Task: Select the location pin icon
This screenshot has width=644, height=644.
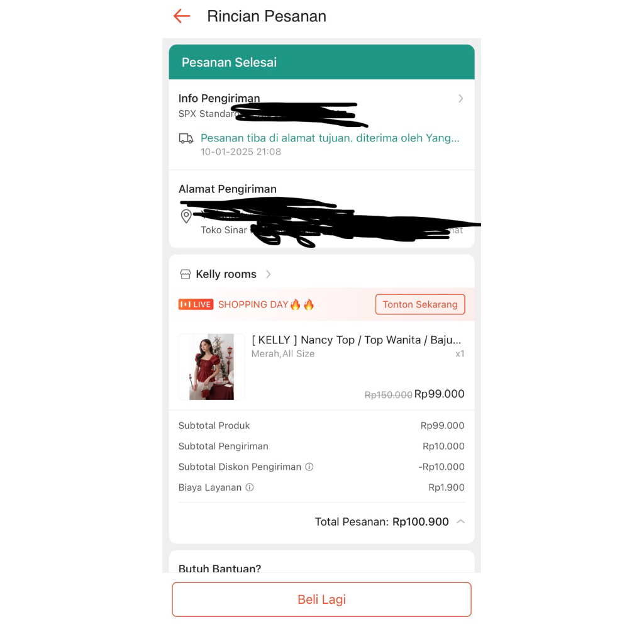Action: click(x=186, y=216)
